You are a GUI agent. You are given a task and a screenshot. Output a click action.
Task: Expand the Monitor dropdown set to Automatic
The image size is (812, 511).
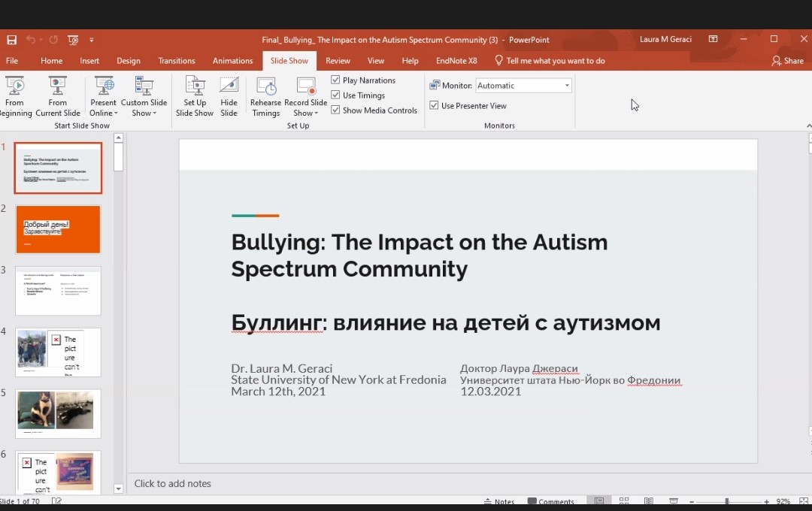tap(567, 86)
